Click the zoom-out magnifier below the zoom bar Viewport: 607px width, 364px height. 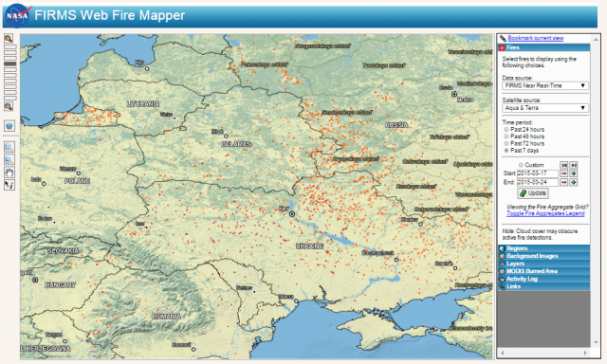(9, 107)
